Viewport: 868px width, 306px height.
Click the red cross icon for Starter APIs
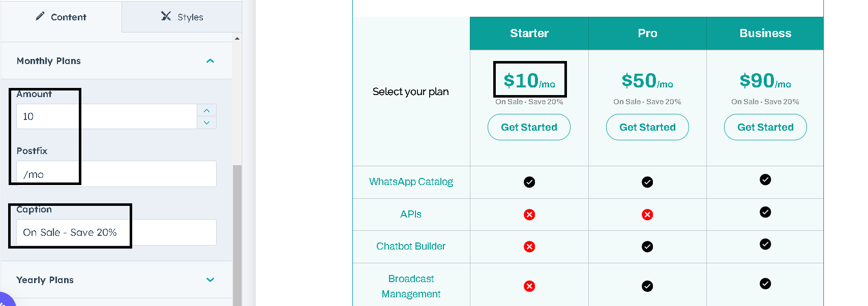pyautogui.click(x=529, y=215)
